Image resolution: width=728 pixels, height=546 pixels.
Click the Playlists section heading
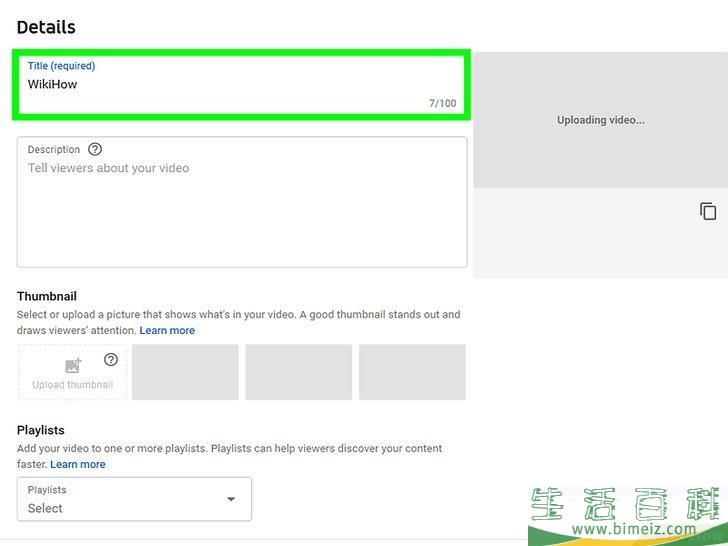tap(40, 430)
